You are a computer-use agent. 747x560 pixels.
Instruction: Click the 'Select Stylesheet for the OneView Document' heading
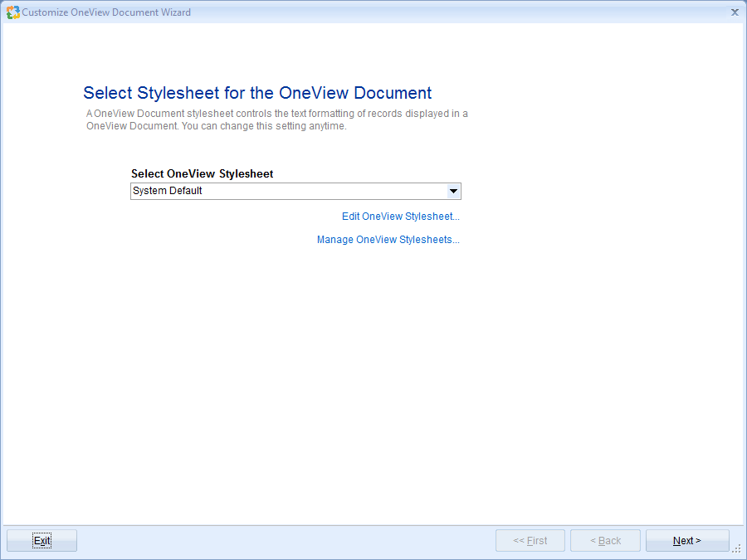pos(257,93)
